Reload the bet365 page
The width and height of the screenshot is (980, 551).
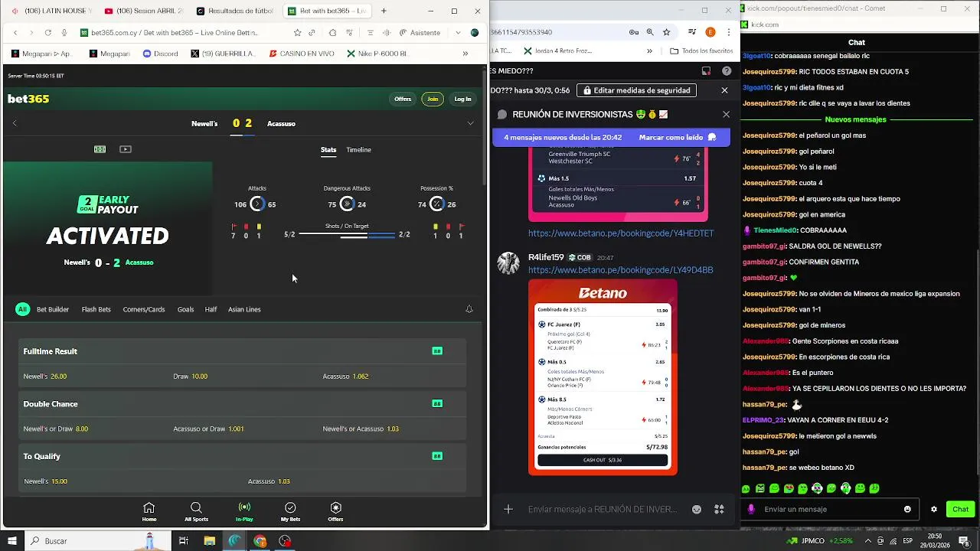click(x=47, y=33)
